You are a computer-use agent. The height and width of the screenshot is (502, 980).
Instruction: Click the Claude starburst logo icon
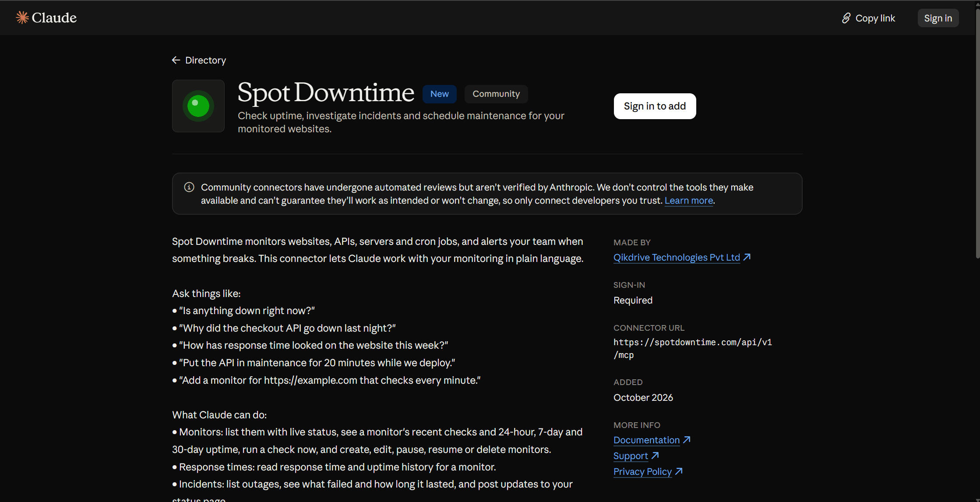point(22,18)
